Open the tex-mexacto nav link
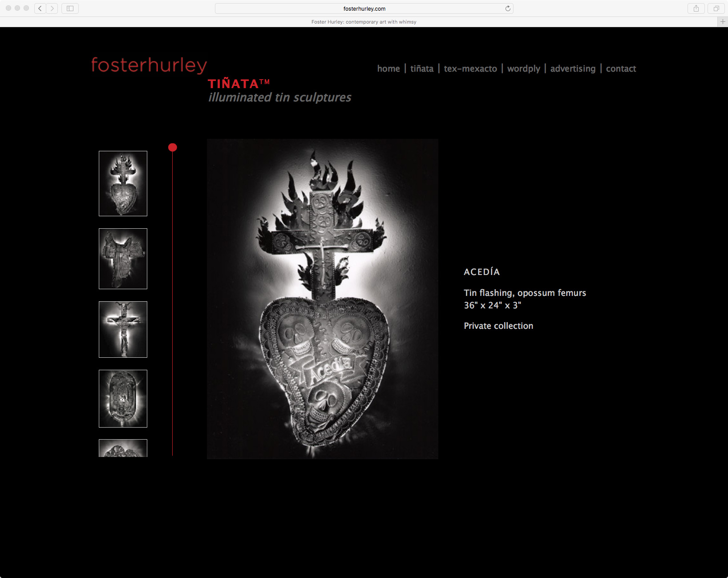The image size is (728, 578). click(x=470, y=69)
